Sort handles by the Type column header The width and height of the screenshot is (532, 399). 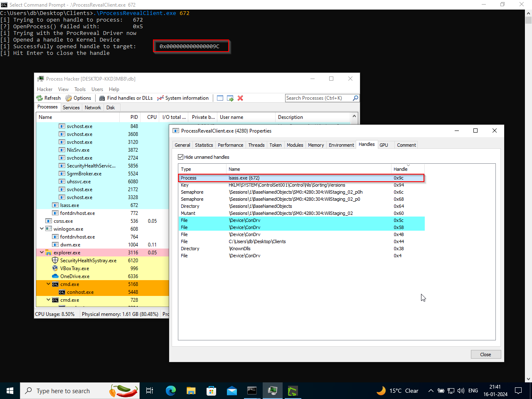coord(202,169)
